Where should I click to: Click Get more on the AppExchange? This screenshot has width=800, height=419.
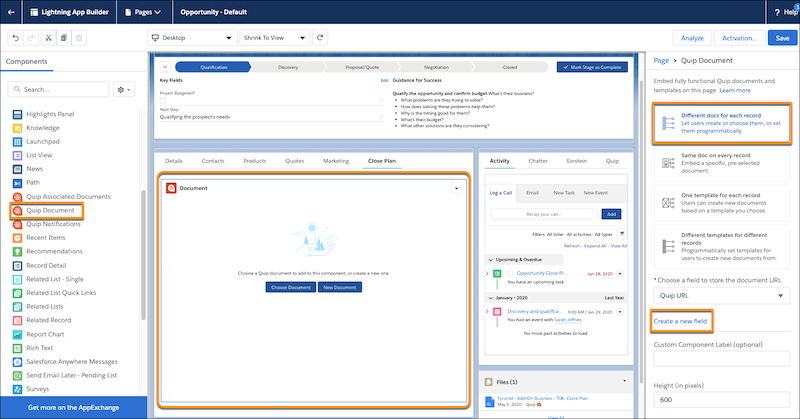click(73, 407)
